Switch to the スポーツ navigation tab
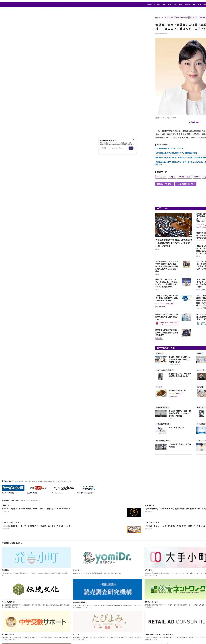 pyautogui.click(x=187, y=5)
